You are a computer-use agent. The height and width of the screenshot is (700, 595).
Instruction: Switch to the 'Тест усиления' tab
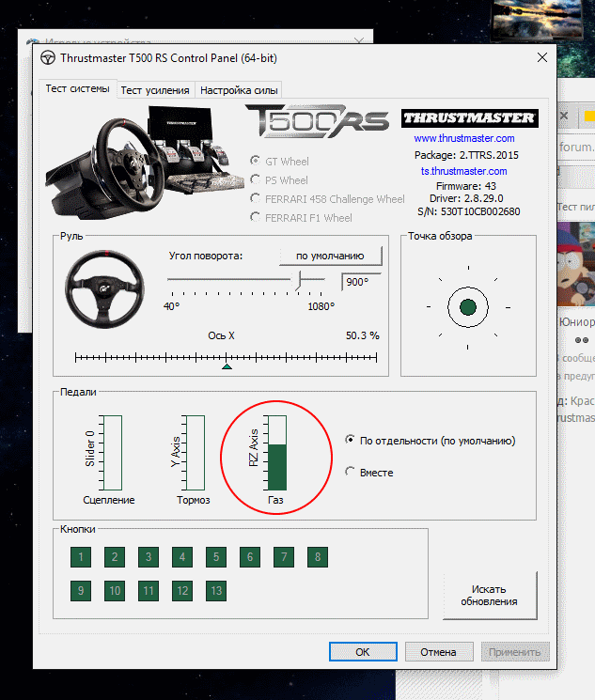click(155, 90)
